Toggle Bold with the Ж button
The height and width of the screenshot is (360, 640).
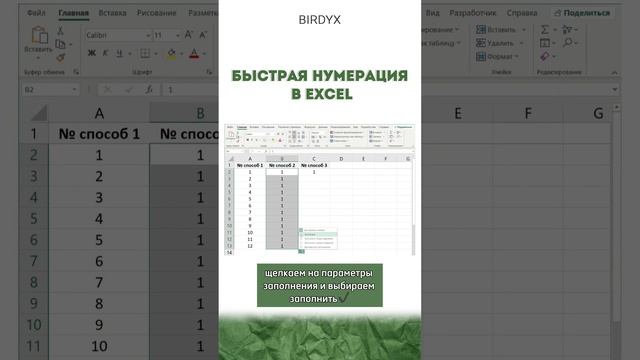[92, 53]
